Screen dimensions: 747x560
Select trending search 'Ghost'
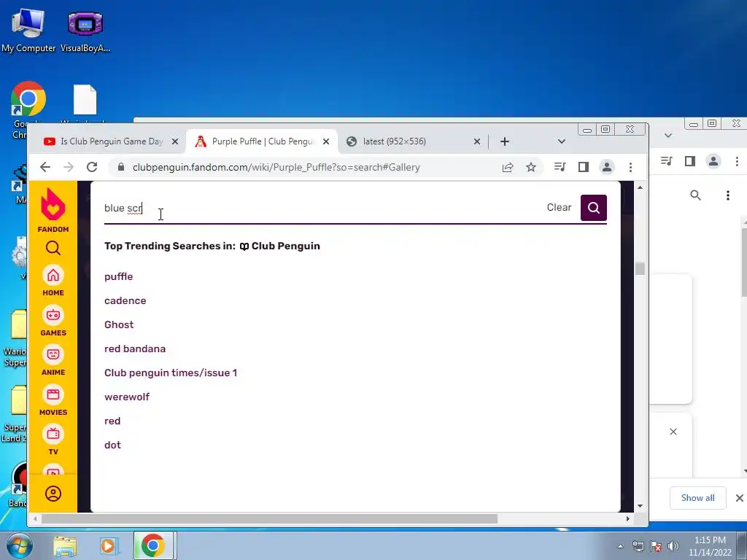(119, 324)
